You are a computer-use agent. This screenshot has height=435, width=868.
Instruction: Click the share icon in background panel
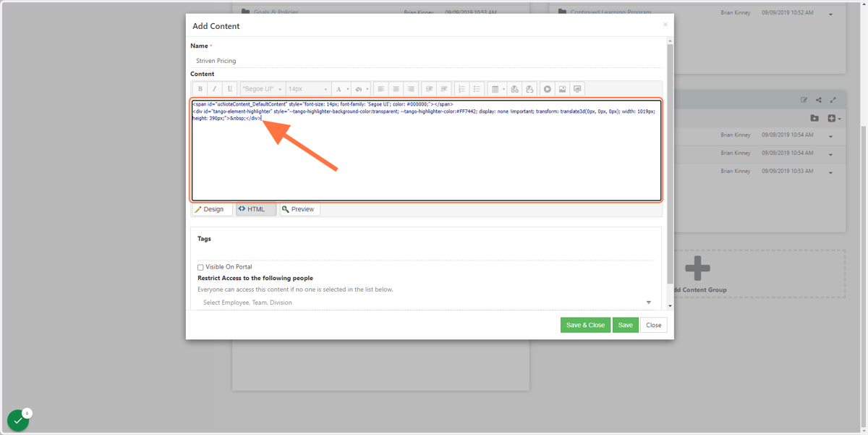pyautogui.click(x=819, y=100)
